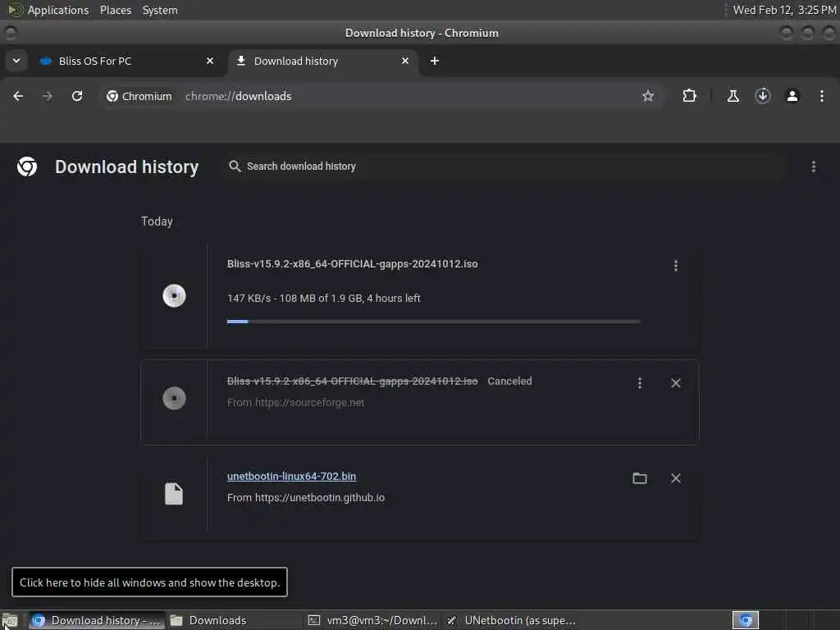Reload the downloads page
The width and height of the screenshot is (840, 630).
coord(77,96)
